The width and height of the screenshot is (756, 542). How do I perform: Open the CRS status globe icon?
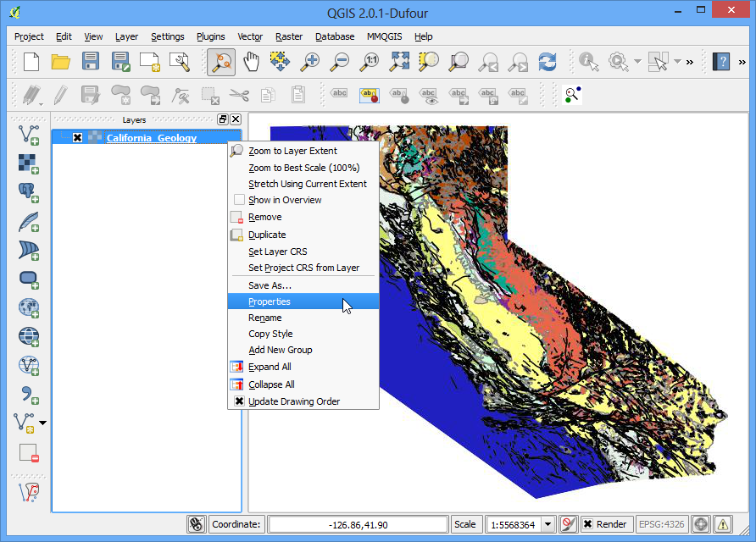point(701,524)
